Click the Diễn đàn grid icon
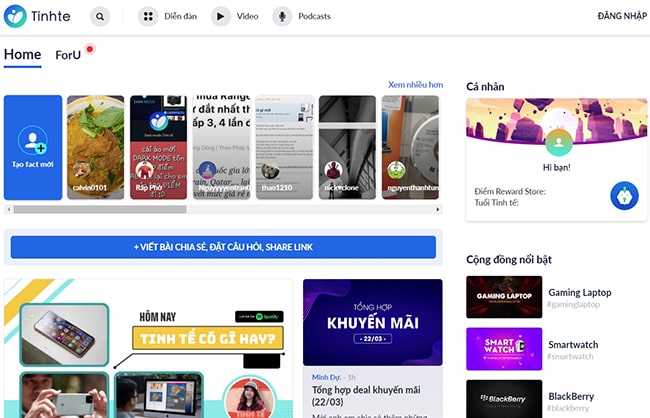This screenshot has height=418, width=650. [148, 17]
